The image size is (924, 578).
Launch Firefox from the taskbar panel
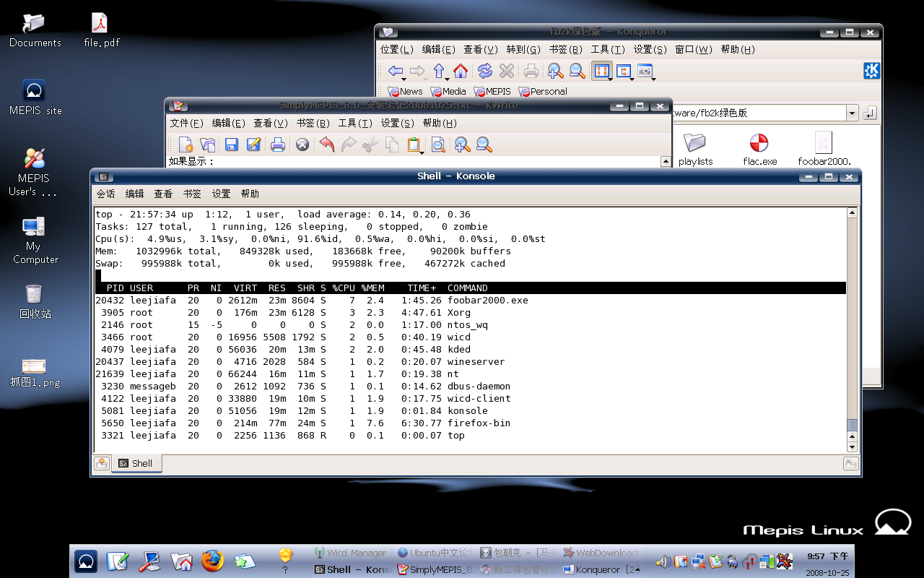click(212, 561)
